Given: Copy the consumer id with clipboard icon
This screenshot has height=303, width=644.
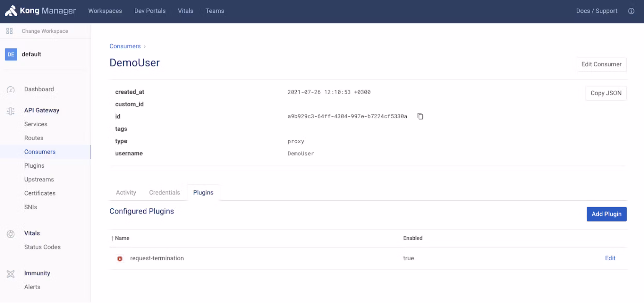Looking at the screenshot, I should pos(420,116).
